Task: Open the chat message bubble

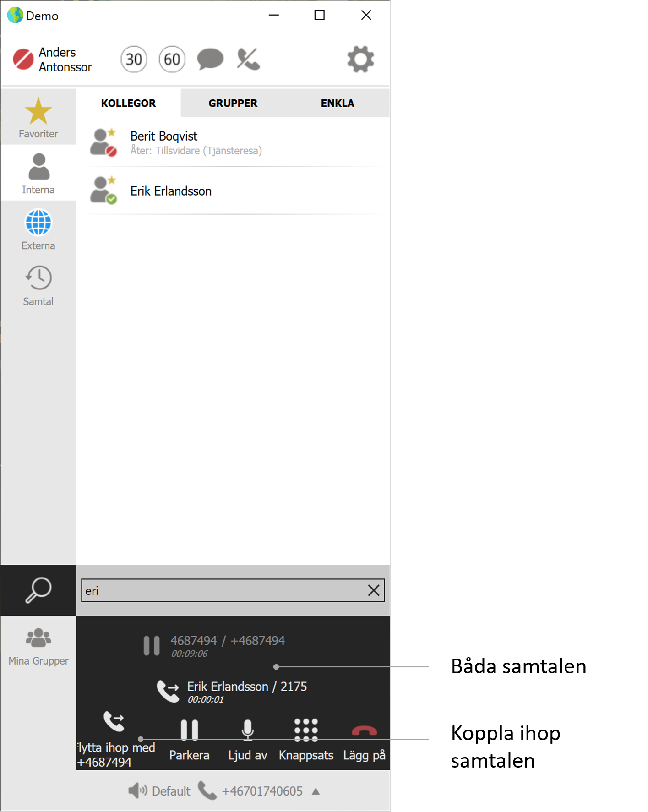Action: tap(210, 59)
